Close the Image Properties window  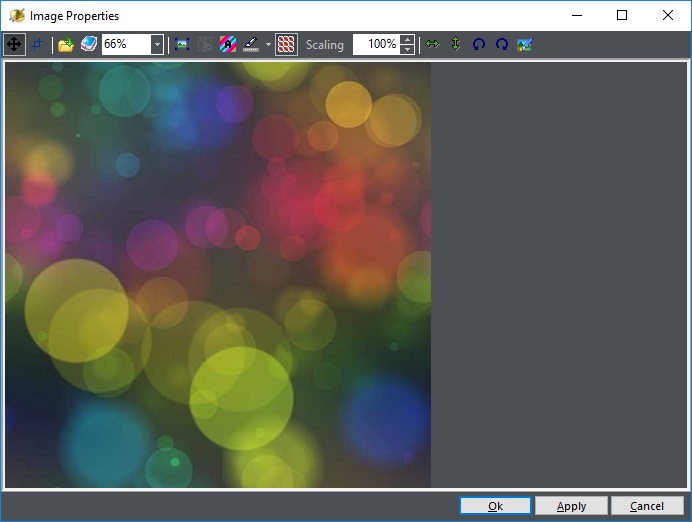point(668,15)
